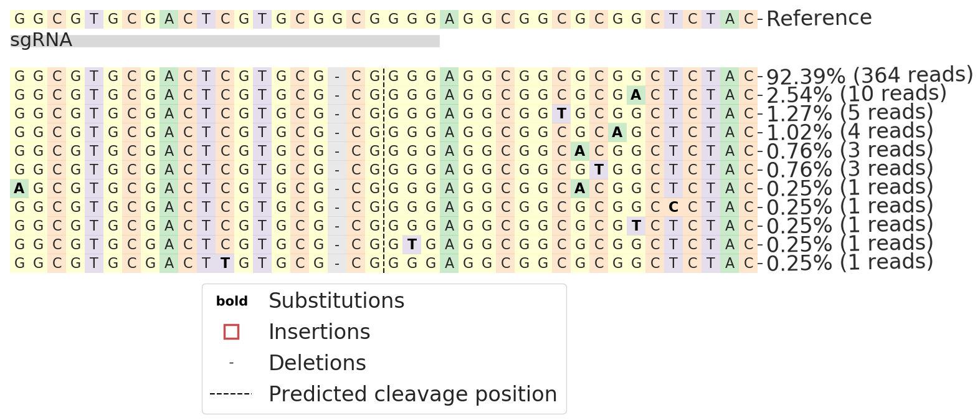
Task: Click the 92.39% (364 reads) label
Action: point(869,76)
